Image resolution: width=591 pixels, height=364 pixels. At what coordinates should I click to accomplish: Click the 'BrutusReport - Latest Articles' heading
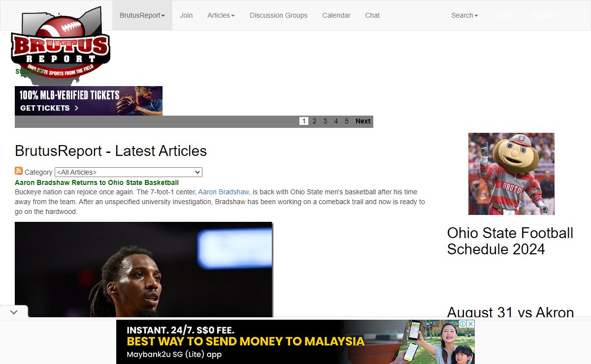111,151
